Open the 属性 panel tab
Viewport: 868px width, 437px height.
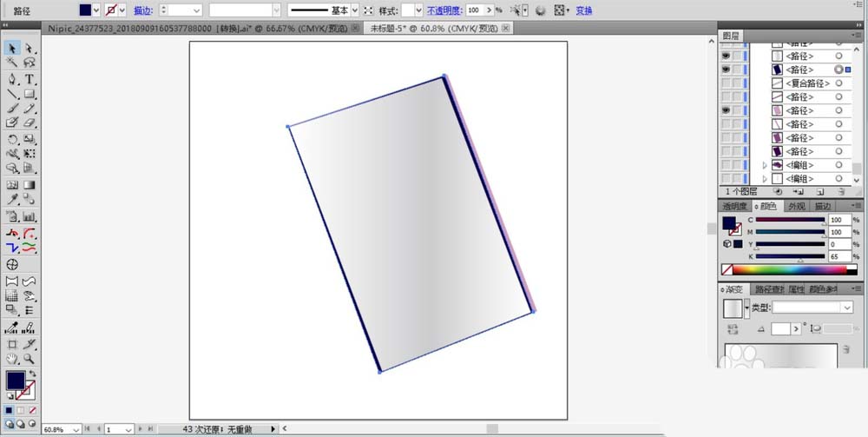click(796, 289)
